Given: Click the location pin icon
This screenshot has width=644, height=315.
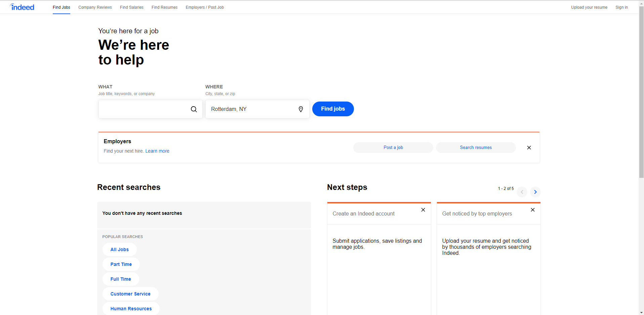Looking at the screenshot, I should click(x=300, y=109).
